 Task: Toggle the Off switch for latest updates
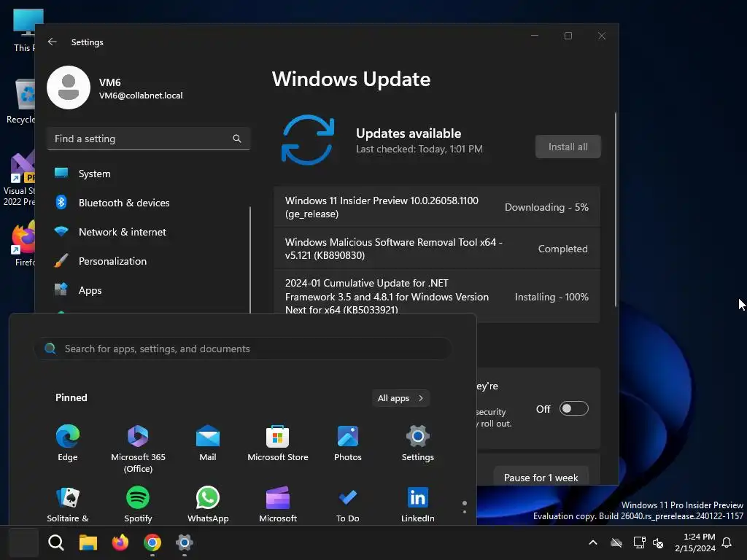573,408
